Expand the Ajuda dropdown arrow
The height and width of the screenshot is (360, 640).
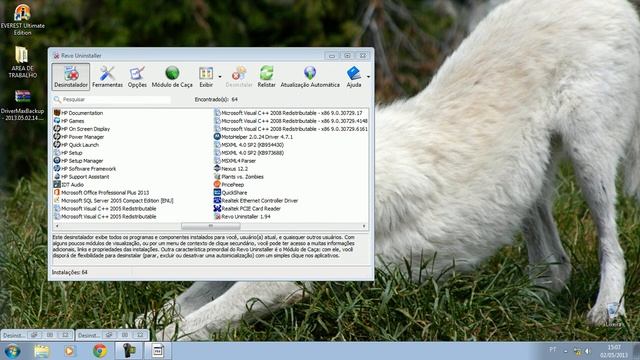[368, 77]
